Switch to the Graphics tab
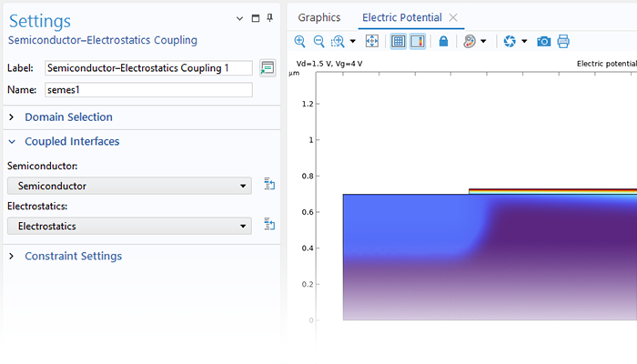This screenshot has width=637, height=364. (318, 17)
